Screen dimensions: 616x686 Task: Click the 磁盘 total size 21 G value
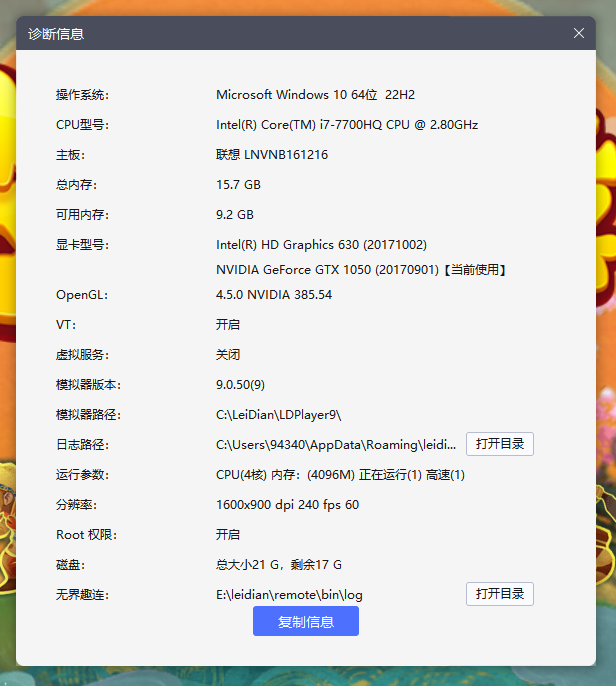[x=279, y=565]
